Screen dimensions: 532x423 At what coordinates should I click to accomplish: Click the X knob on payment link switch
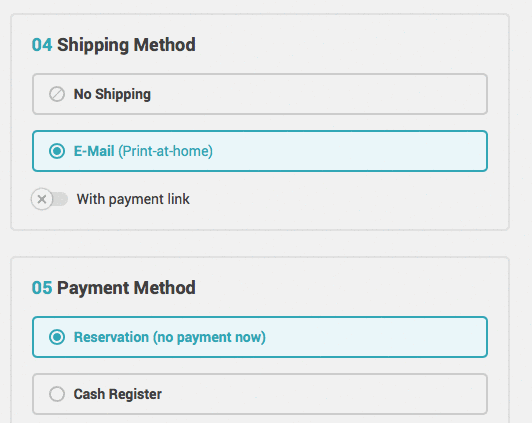42,199
